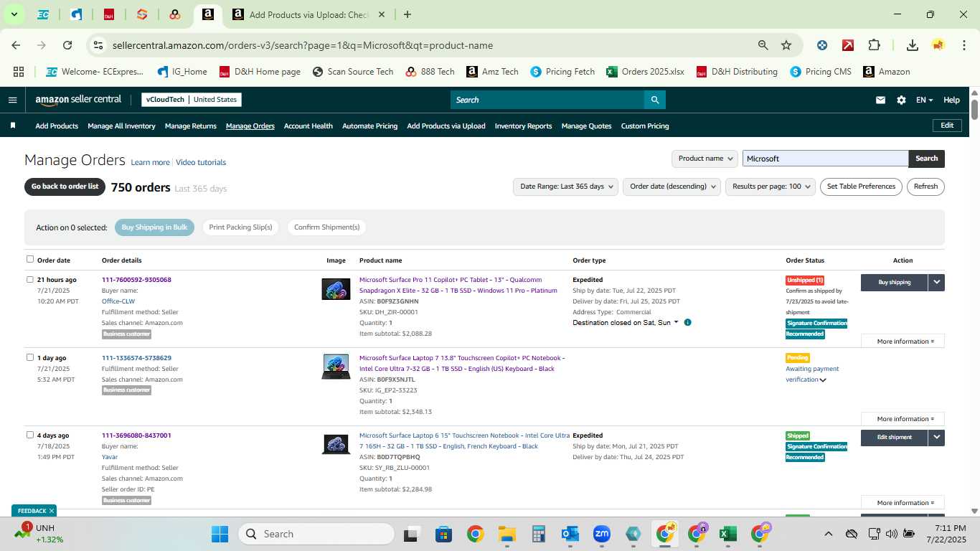Image resolution: width=980 pixels, height=551 pixels.
Task: Expand Awaiting payment verification chevron
Action: (x=823, y=380)
